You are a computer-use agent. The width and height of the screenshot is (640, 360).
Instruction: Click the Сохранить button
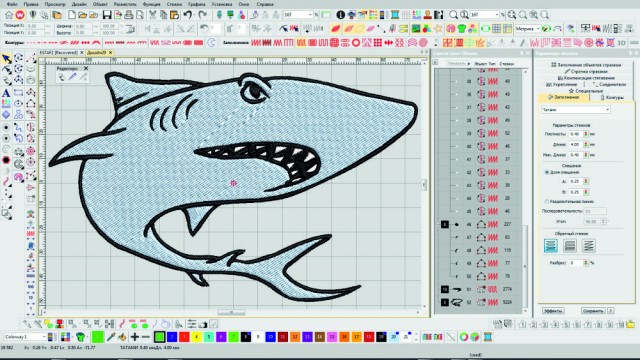tap(593, 311)
